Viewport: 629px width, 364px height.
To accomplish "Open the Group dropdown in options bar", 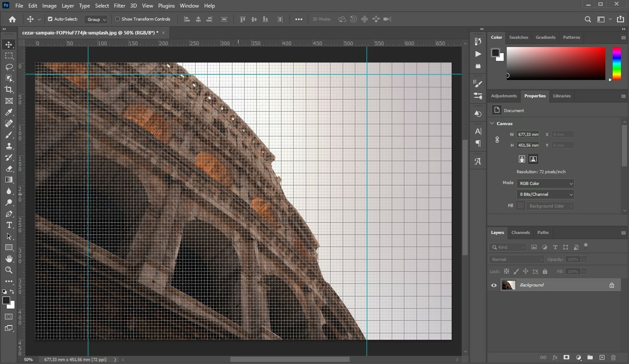I will point(96,19).
